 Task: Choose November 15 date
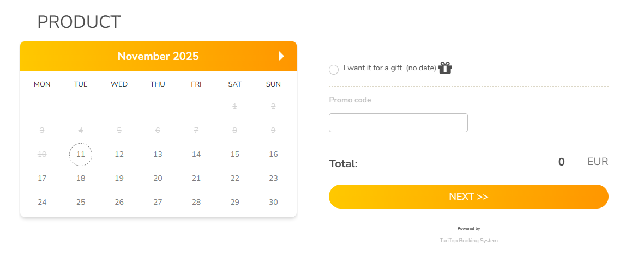(235, 154)
